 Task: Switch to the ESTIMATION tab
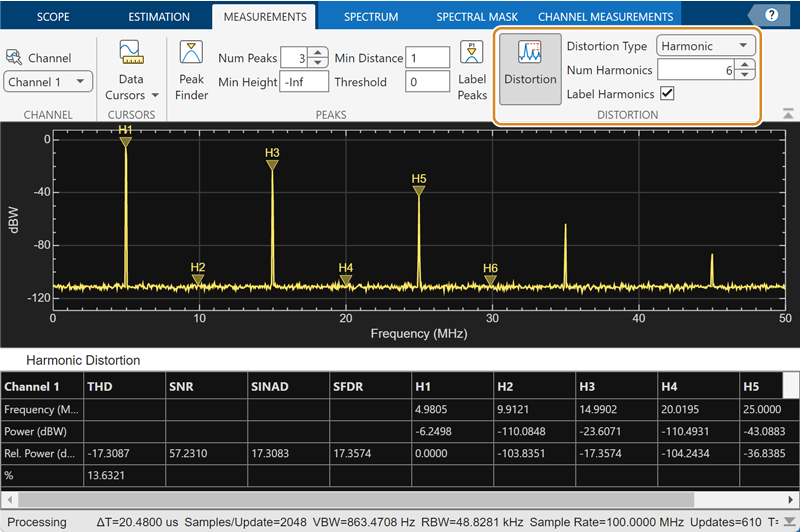click(x=159, y=17)
